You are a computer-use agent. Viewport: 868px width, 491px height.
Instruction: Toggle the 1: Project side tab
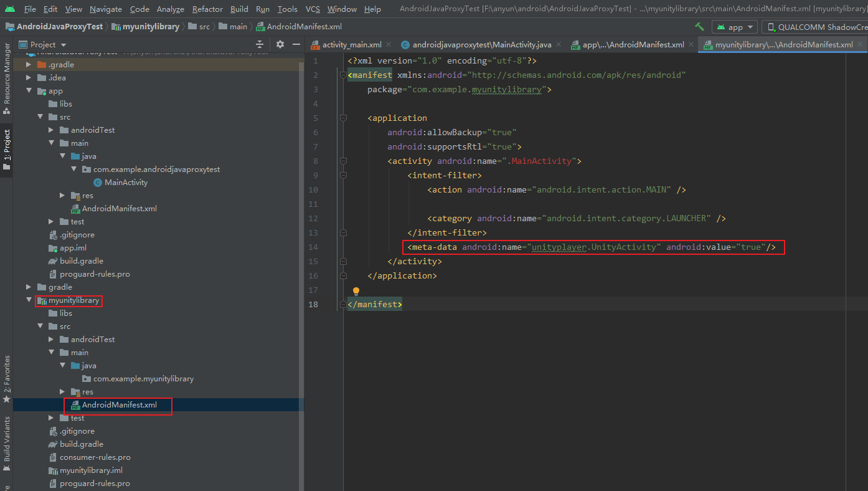[6, 150]
